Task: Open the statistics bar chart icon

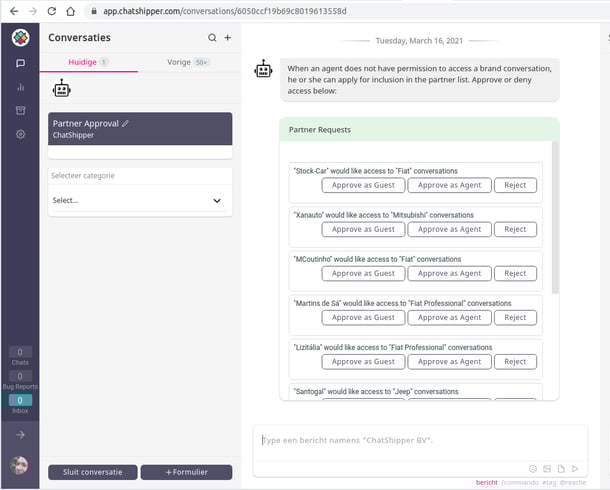Action: point(21,87)
